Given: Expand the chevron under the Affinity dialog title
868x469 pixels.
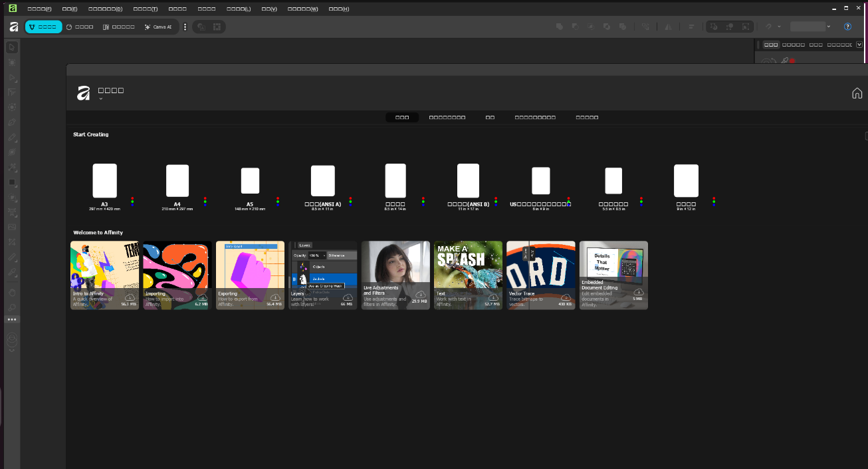Looking at the screenshot, I should (x=101, y=98).
